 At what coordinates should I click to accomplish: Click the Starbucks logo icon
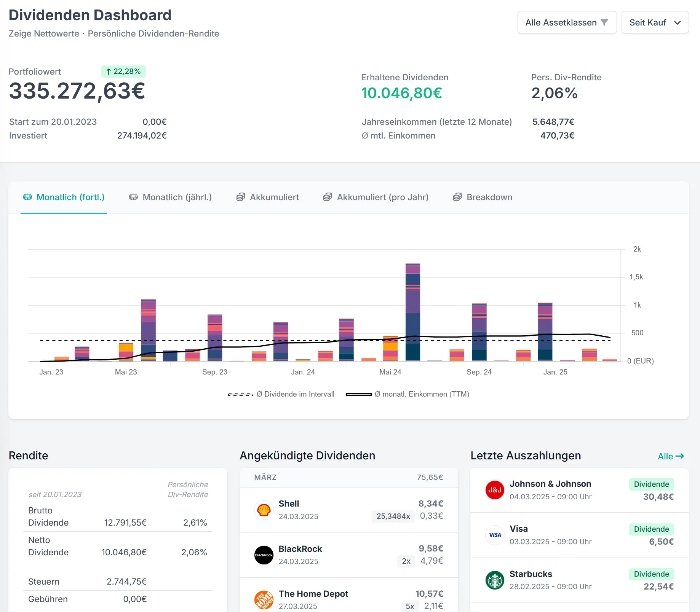(x=495, y=580)
